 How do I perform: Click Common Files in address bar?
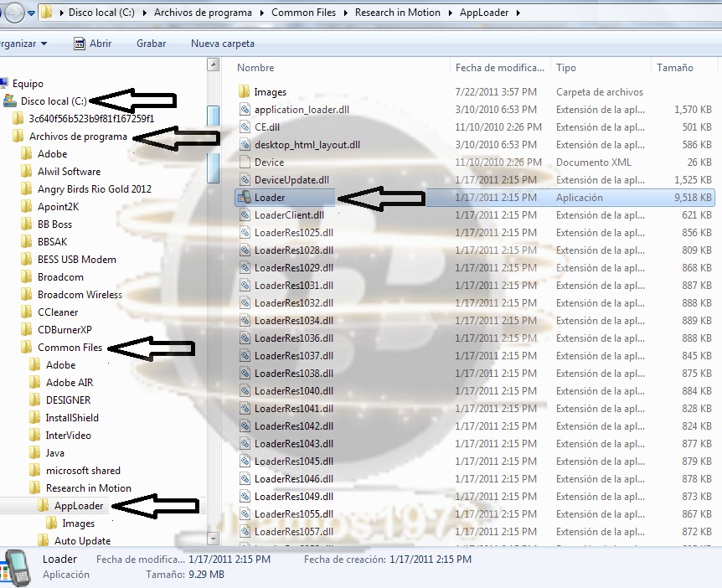pyautogui.click(x=303, y=13)
